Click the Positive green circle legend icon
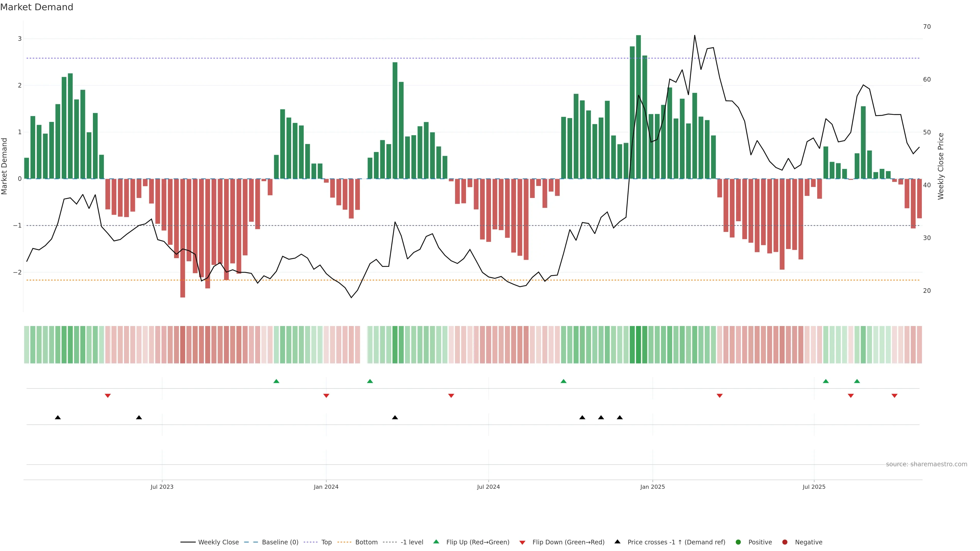 (x=738, y=542)
